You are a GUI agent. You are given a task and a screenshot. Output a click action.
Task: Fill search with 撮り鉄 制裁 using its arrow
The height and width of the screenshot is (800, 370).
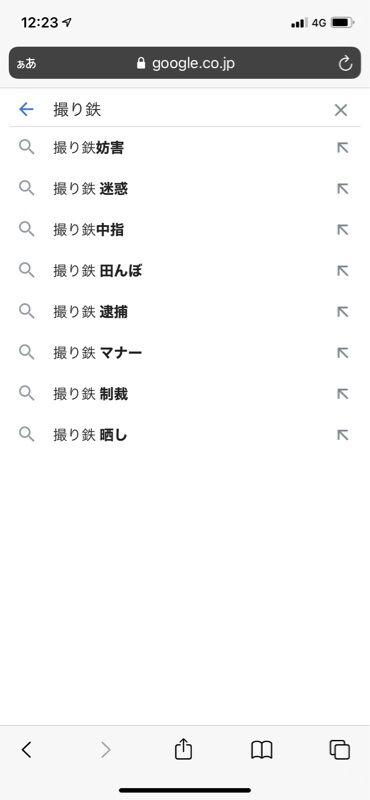pos(343,393)
